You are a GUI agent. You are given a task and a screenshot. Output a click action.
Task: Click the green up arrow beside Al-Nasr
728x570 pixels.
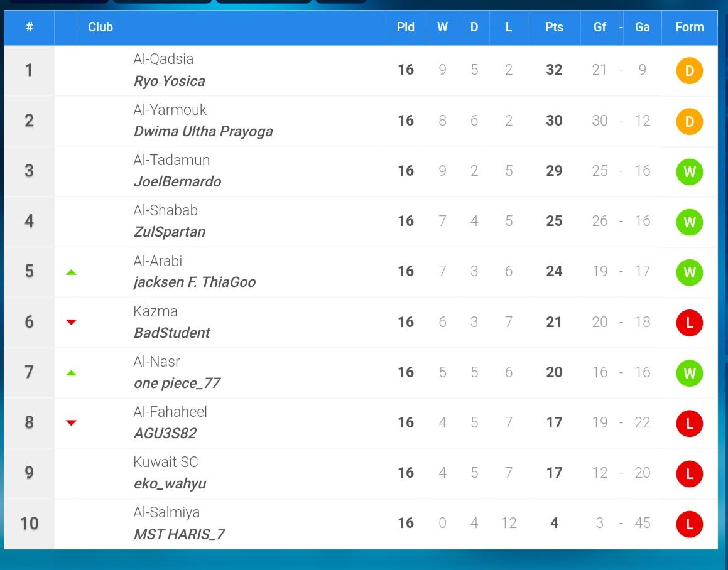pyautogui.click(x=71, y=373)
